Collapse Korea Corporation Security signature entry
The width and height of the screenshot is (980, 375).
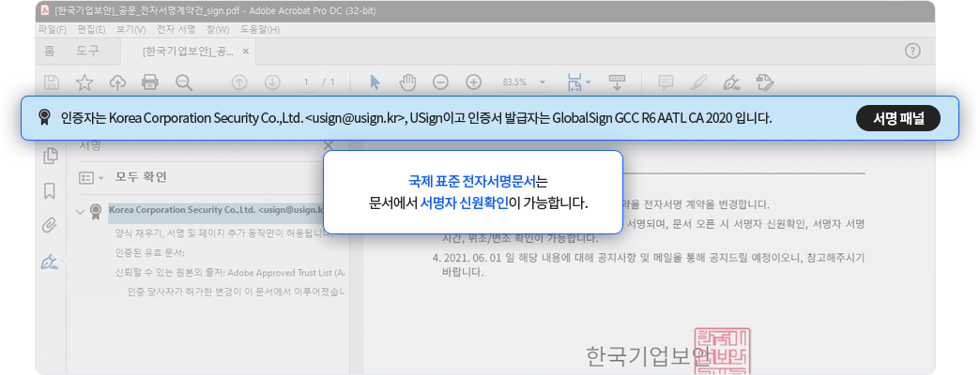(x=80, y=212)
